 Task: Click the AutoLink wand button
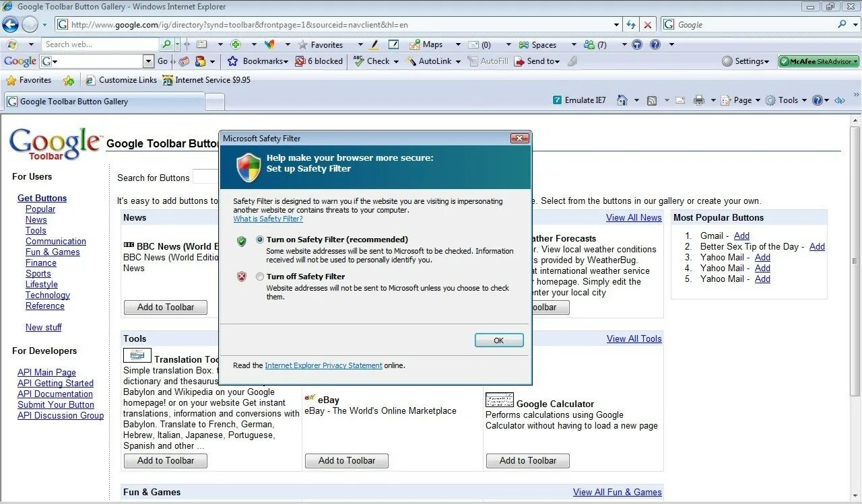tap(428, 61)
